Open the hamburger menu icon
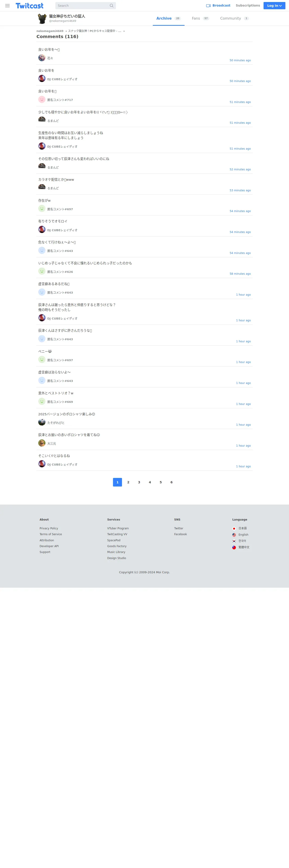289x868 pixels. point(7,6)
